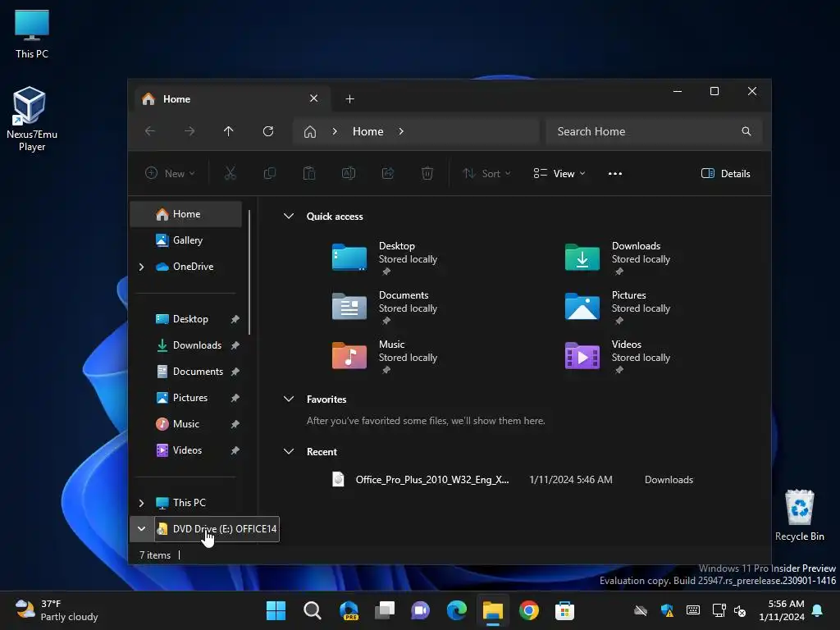The height and width of the screenshot is (630, 840).
Task: Open Task View from taskbar
Action: pyautogui.click(x=385, y=610)
